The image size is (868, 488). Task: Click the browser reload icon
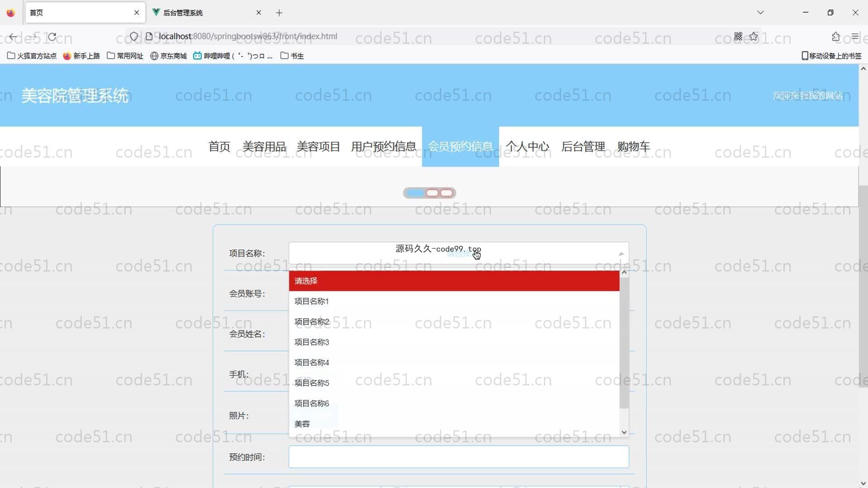(x=52, y=37)
